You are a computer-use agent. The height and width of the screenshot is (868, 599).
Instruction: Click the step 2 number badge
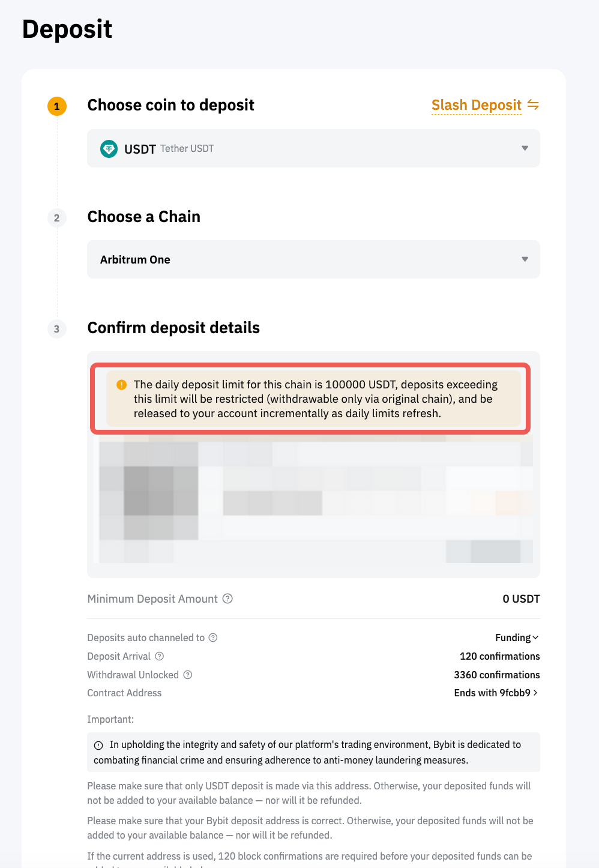[57, 218]
